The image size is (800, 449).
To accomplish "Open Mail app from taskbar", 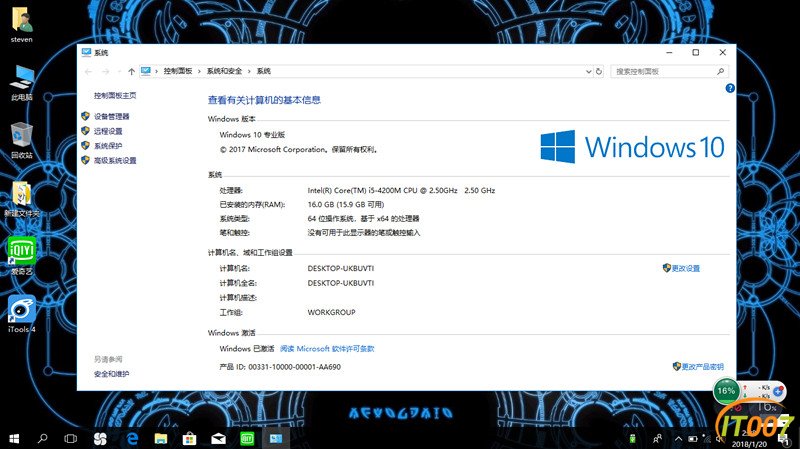I will tap(218, 439).
